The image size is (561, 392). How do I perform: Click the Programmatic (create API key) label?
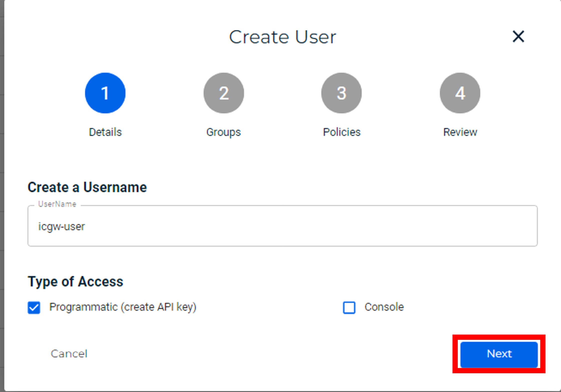[123, 307]
